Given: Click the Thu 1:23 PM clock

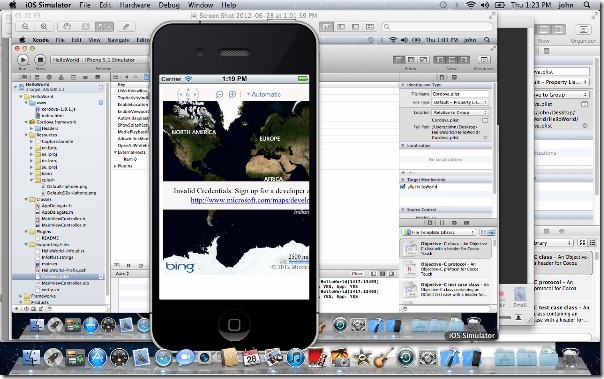Looking at the screenshot, I should [x=531, y=5].
